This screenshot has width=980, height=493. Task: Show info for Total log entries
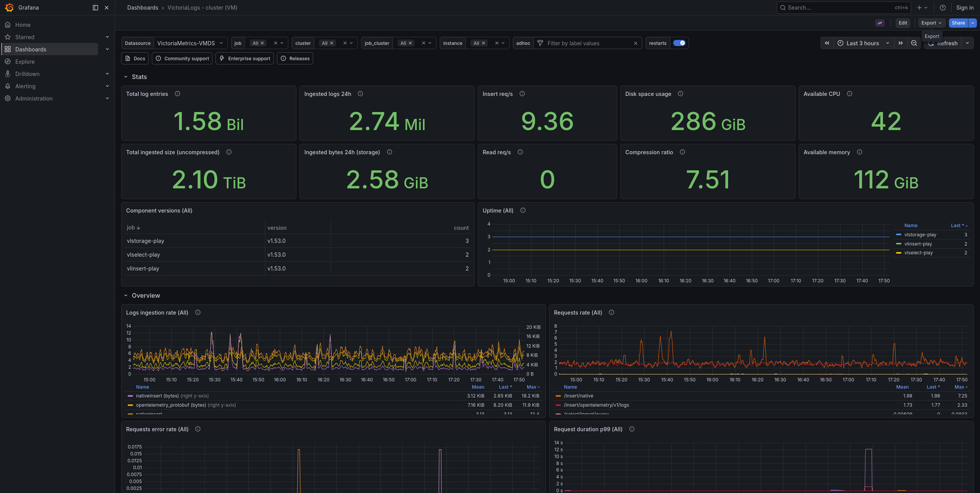177,94
